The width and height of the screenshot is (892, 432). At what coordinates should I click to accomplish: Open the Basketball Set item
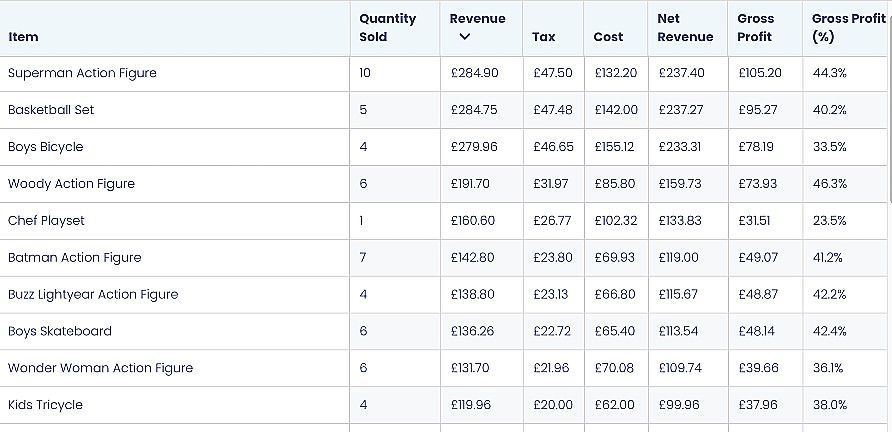[x=51, y=110]
